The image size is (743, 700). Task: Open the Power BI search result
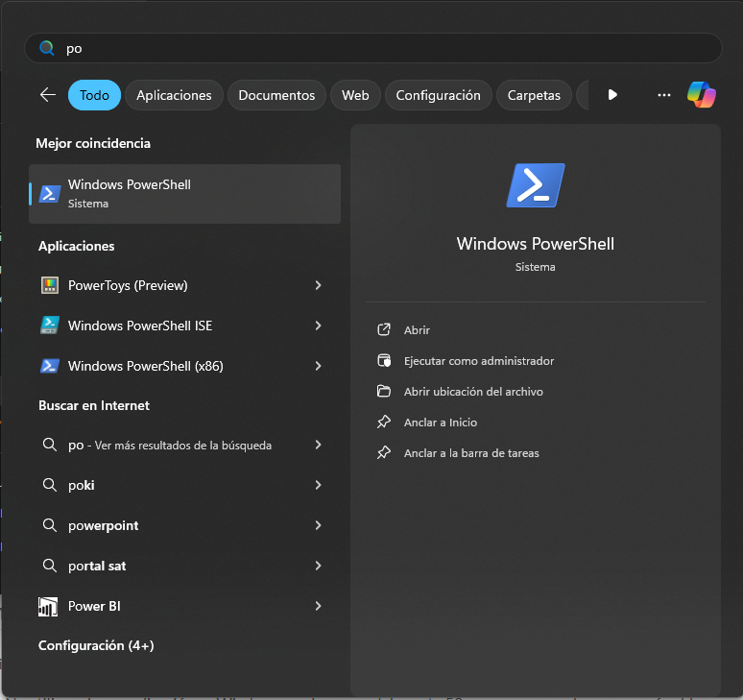click(x=185, y=606)
